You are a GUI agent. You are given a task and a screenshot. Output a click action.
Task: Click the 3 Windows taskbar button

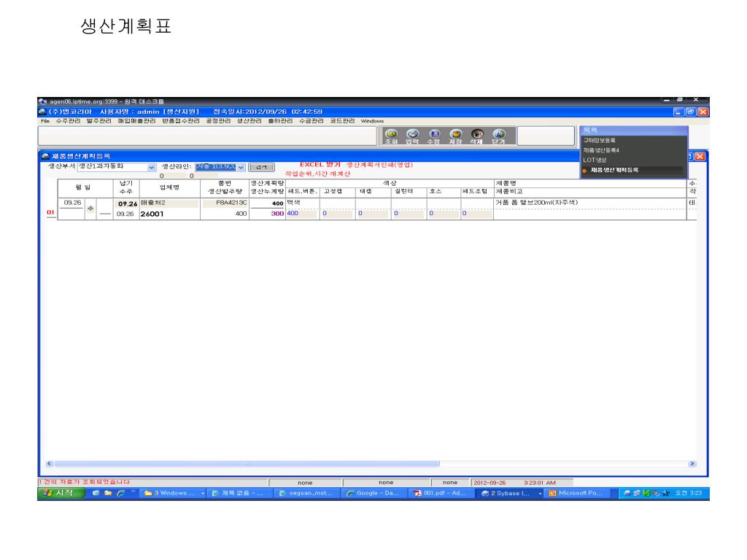[174, 494]
